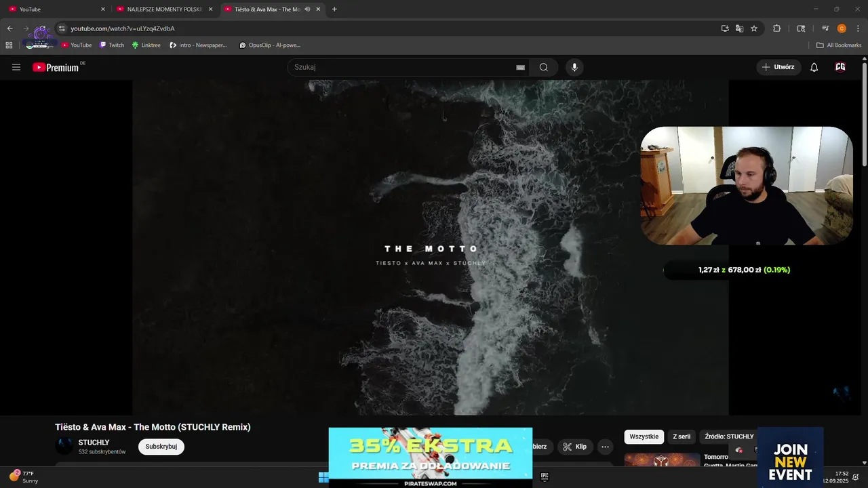868x488 pixels.
Task: Click the webcam overlay of the streamer
Action: 747,186
